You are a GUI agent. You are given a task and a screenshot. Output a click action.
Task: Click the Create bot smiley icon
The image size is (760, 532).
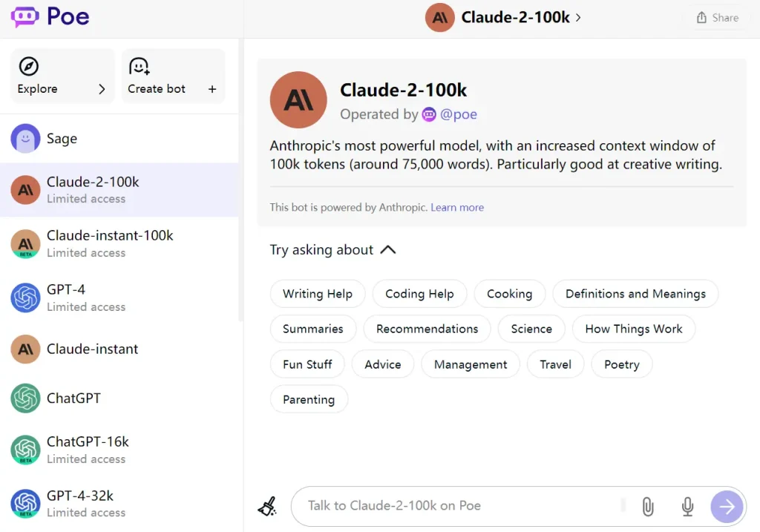click(139, 66)
